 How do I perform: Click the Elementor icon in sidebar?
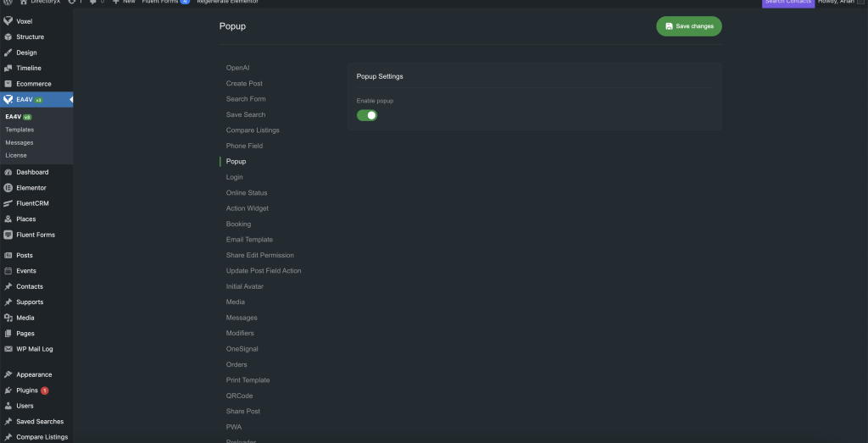click(8, 188)
